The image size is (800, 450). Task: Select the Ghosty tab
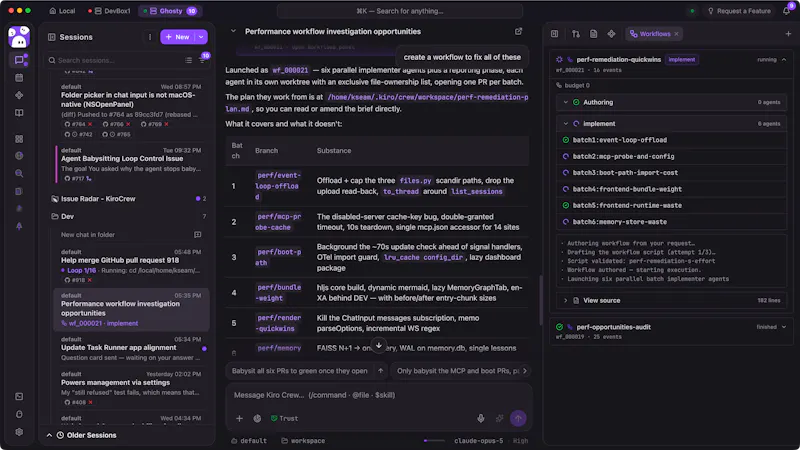[170, 11]
